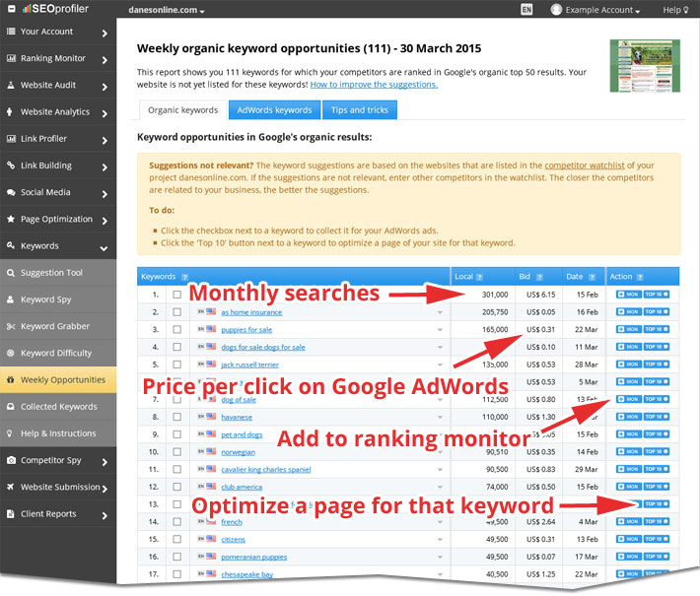Switch to the AdWords keywords tab
This screenshot has width=700, height=596.
pos(274,110)
